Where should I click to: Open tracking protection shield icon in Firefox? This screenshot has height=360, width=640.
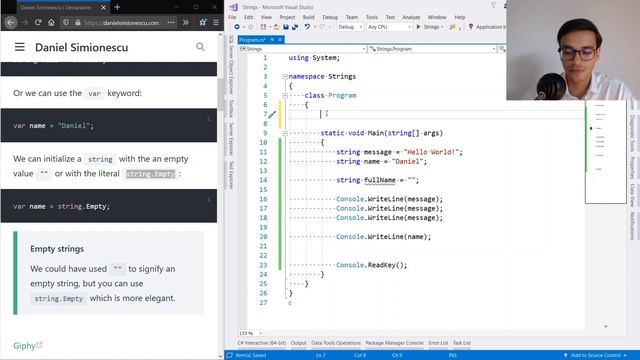pos(66,23)
